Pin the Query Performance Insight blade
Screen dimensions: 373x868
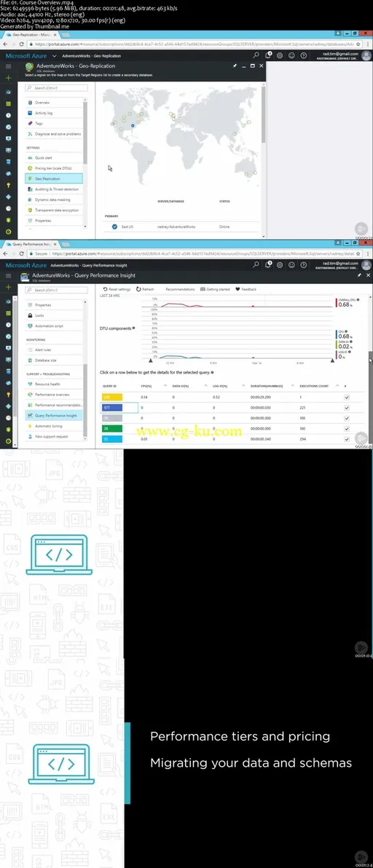pyautogui.click(x=359, y=275)
